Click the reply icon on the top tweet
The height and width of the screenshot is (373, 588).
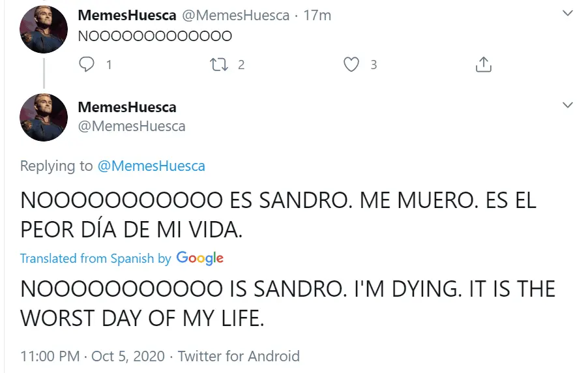(x=87, y=65)
